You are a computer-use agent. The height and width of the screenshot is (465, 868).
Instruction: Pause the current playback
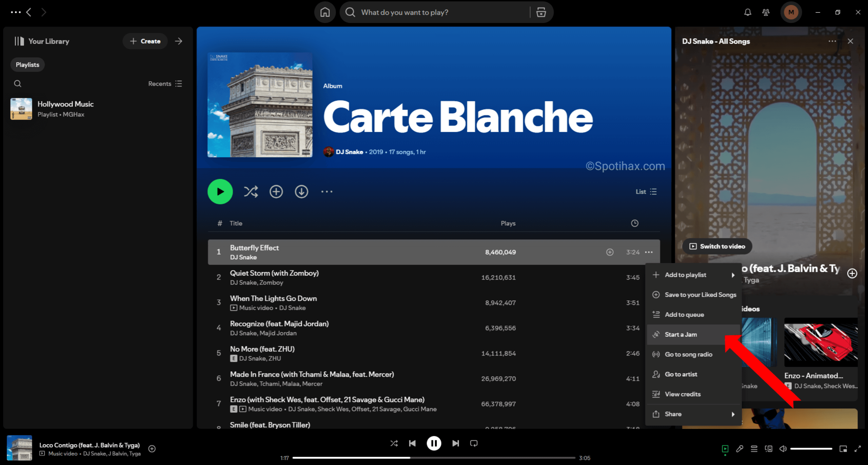[434, 443]
